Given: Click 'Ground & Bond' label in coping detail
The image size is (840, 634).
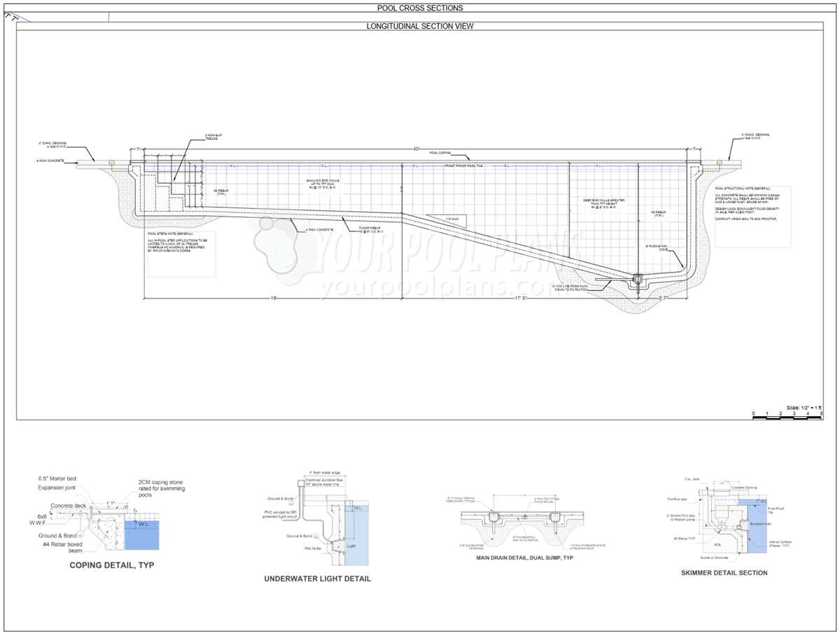Looking at the screenshot, I should pyautogui.click(x=57, y=536).
